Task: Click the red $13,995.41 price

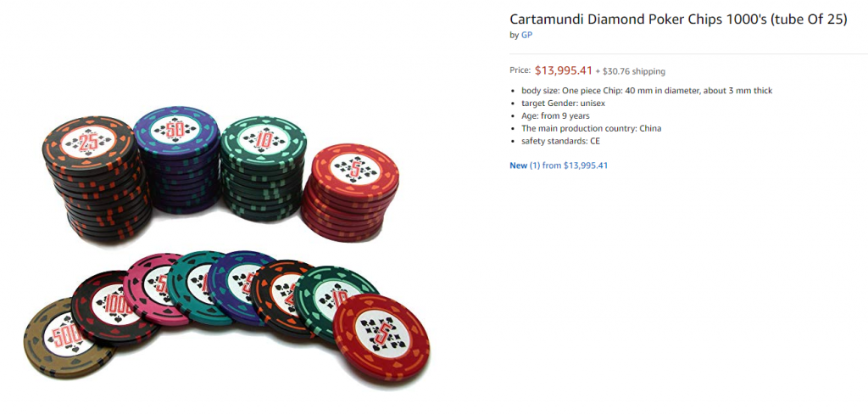Action: tap(563, 70)
